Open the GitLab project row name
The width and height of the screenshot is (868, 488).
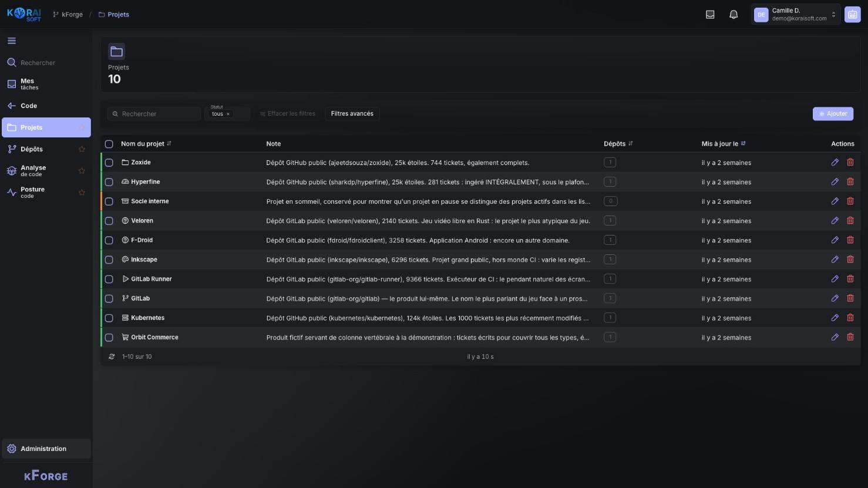point(140,298)
